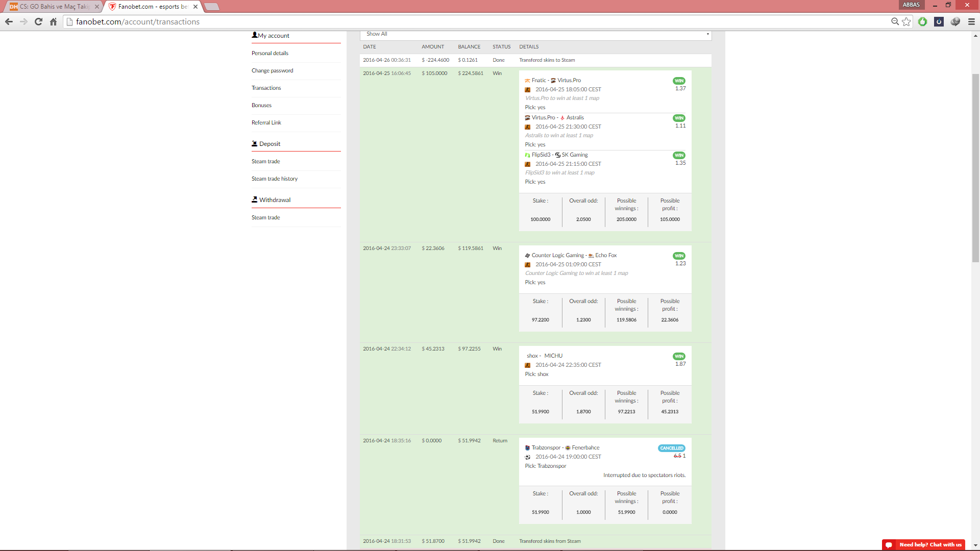Click WIN badge on shox - MICHU bet
Viewport: 980px width, 551px height.
[679, 356]
